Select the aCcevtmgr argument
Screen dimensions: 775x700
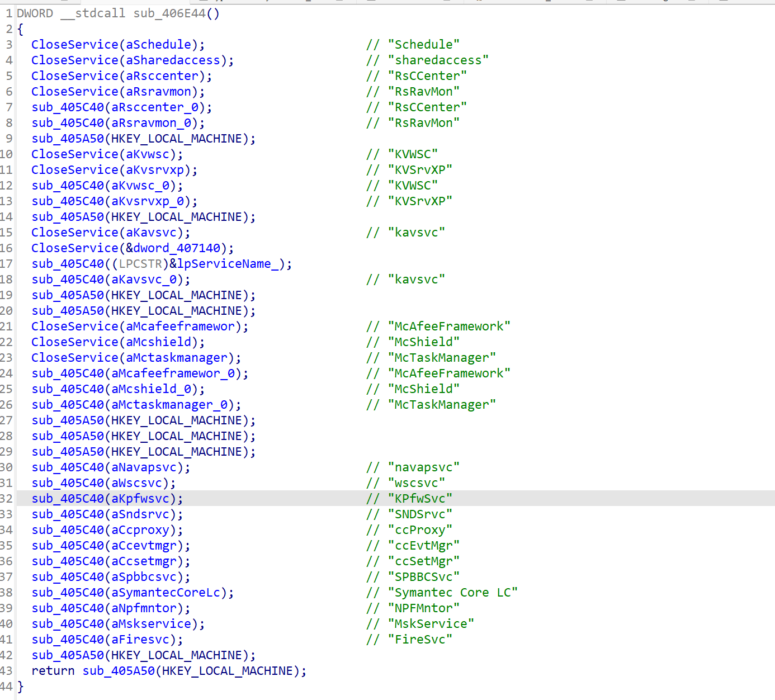pos(144,545)
